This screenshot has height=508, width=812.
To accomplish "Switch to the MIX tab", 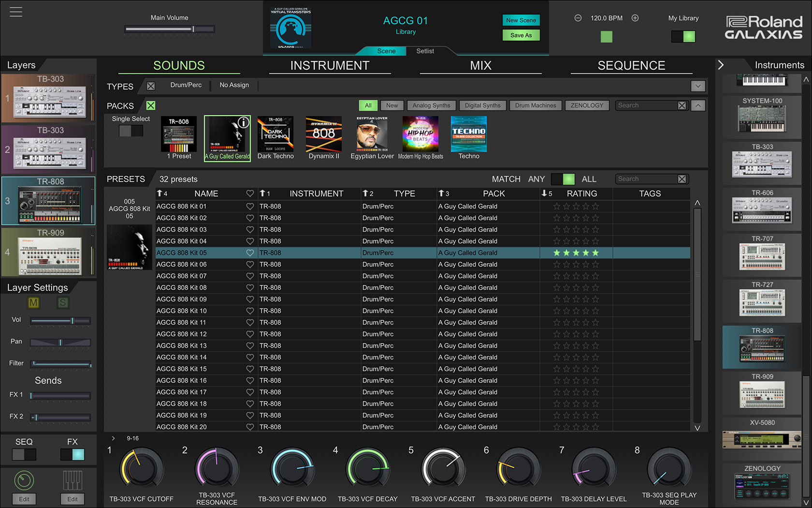I will click(x=480, y=66).
